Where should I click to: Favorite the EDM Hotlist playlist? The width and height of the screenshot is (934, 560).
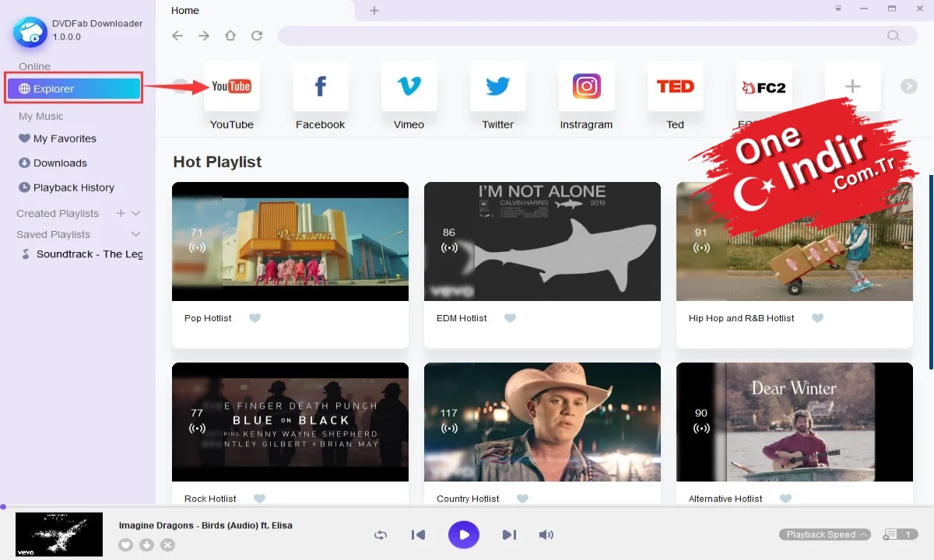(510, 318)
